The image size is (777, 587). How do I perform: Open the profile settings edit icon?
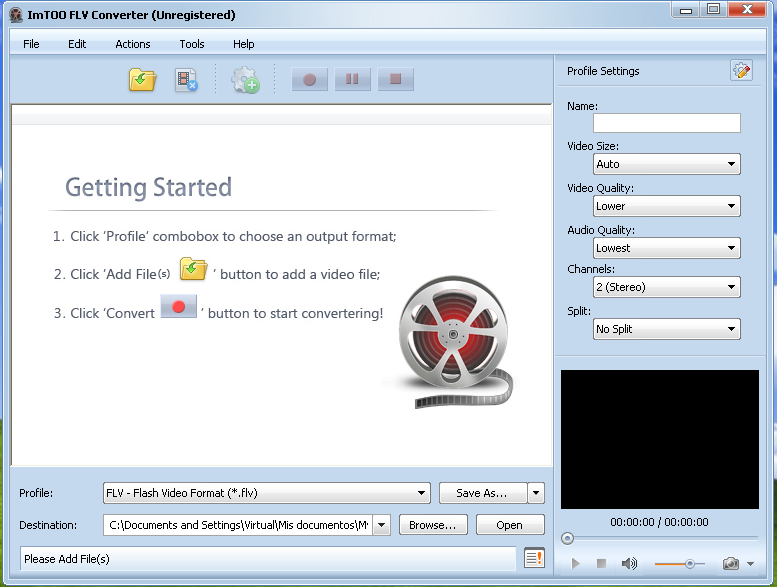pyautogui.click(x=741, y=71)
